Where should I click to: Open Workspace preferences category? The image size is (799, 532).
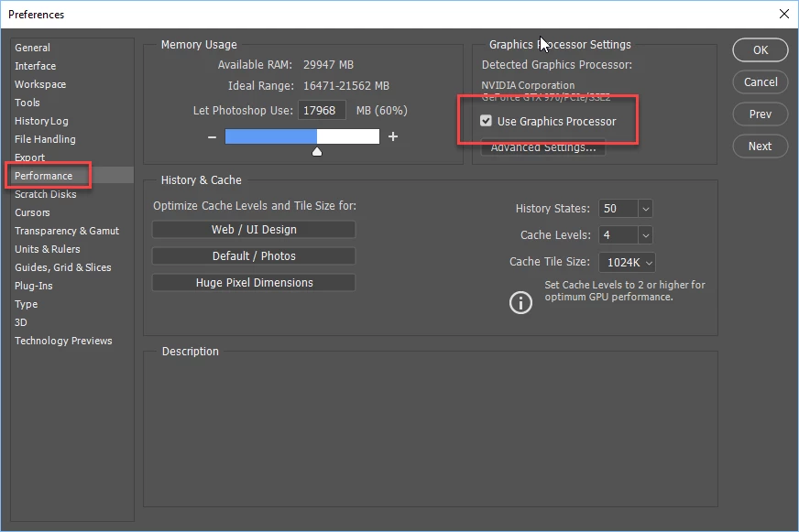[40, 84]
